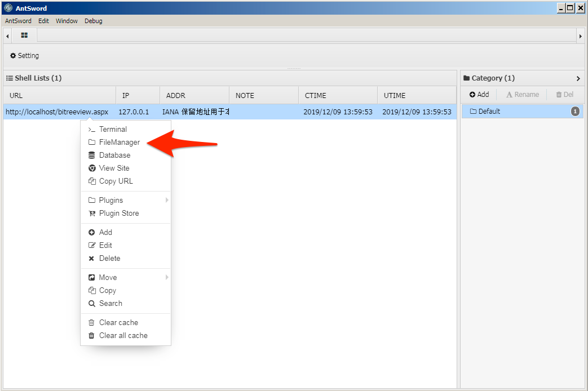Click the CTIME column header

(338, 95)
